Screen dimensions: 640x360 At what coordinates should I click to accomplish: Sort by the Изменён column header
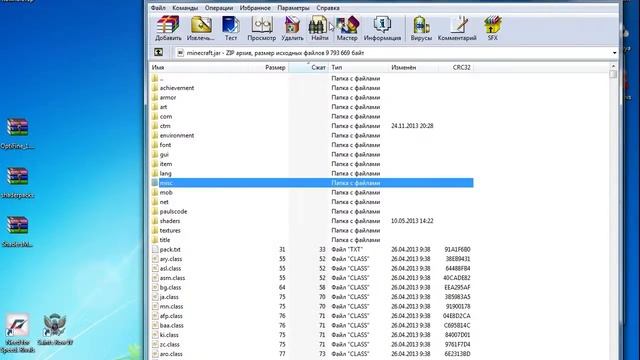[x=404, y=67]
